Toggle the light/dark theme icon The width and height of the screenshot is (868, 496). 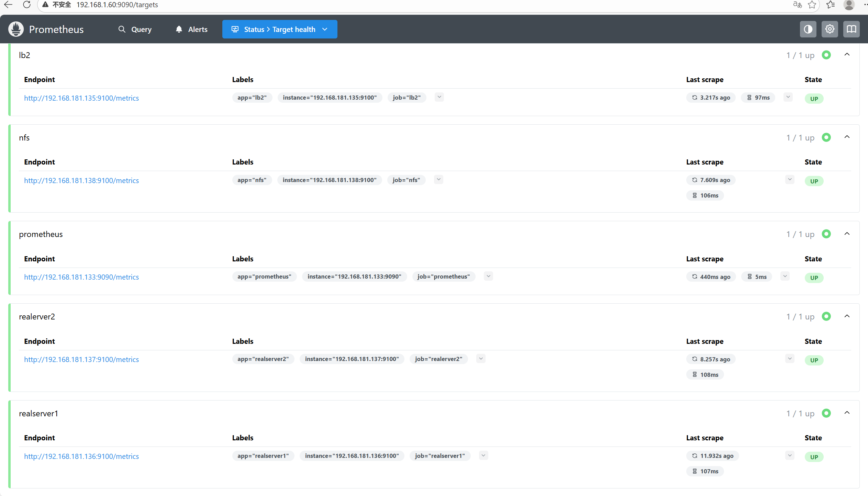tap(808, 29)
